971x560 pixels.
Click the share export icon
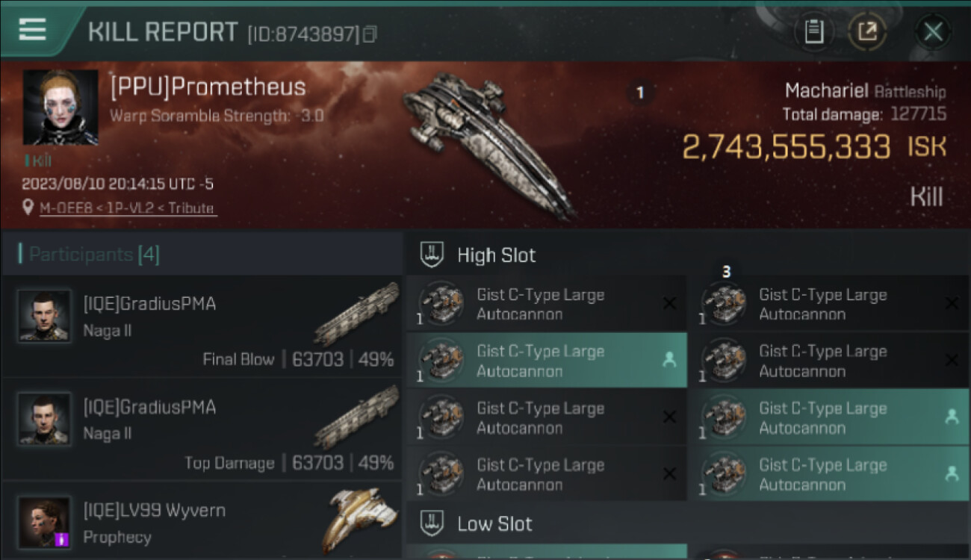click(867, 31)
